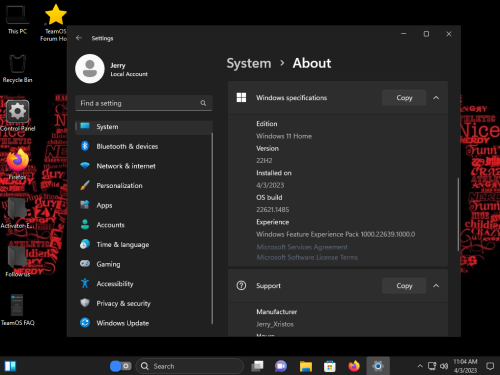Launch Firefox from the taskbar
The height and width of the screenshot is (375, 500).
coord(354,366)
